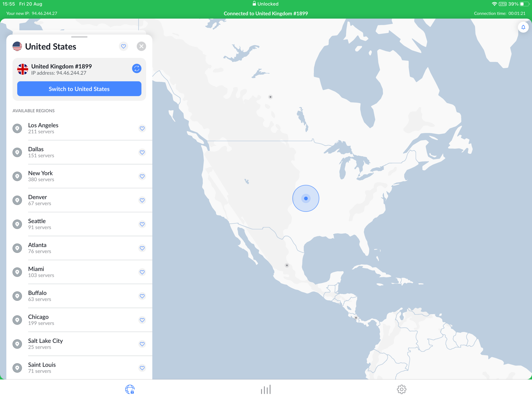Viewport: 532px width, 399px height.
Task: Favorite the Los Angeles server
Action: pos(142,128)
